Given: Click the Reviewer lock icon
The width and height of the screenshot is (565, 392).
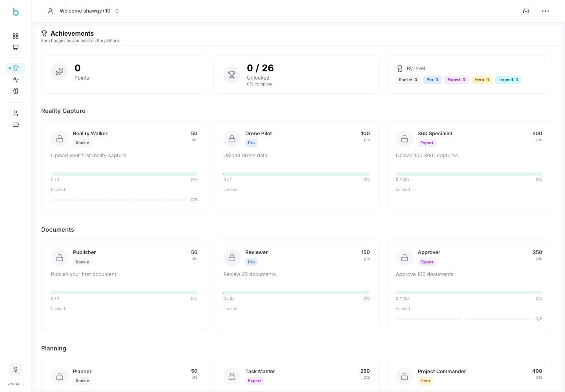Looking at the screenshot, I should pyautogui.click(x=232, y=258).
